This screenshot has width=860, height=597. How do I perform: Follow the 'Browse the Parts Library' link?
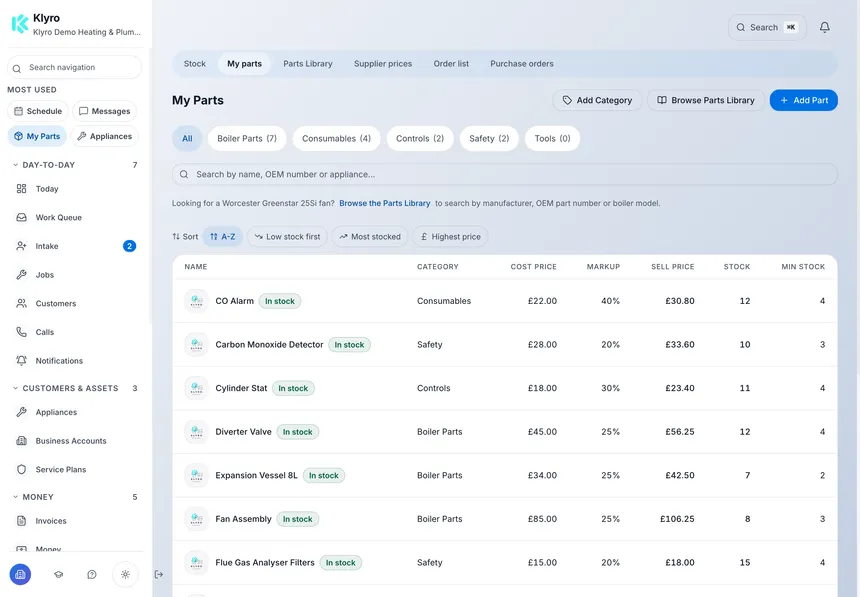[384, 203]
